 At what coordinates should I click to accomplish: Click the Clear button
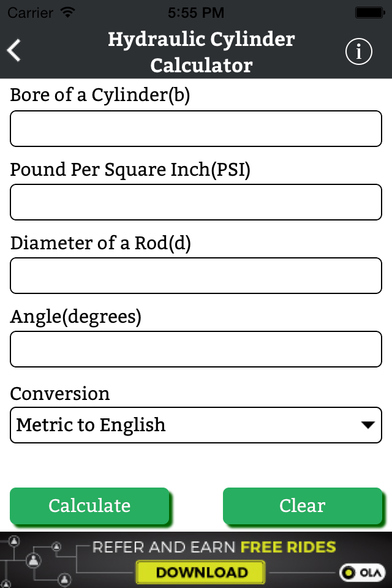(x=303, y=505)
